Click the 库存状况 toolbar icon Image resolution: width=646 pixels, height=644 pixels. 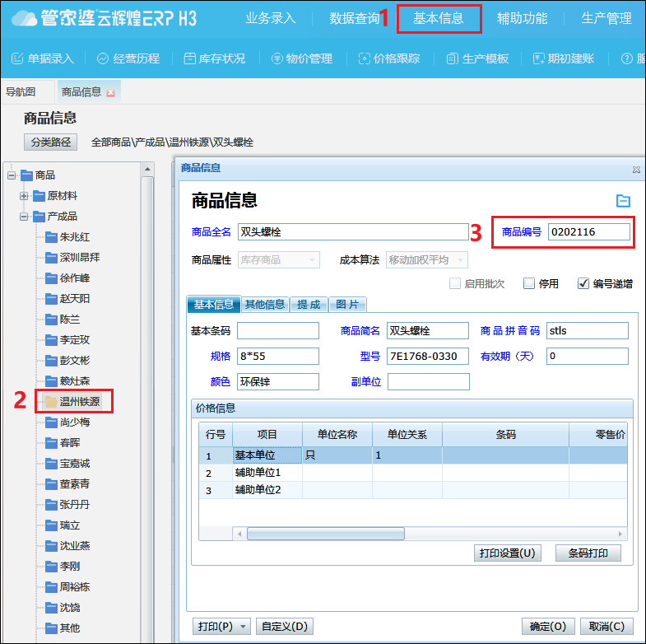click(190, 58)
